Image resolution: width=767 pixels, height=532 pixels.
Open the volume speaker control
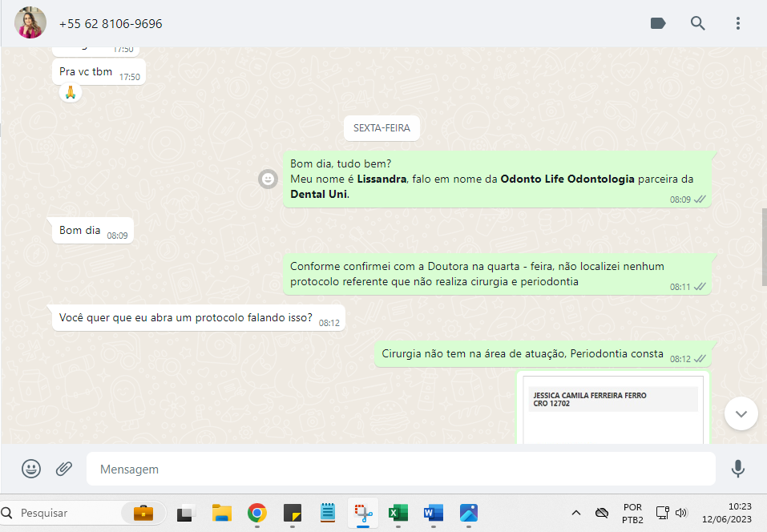(x=681, y=513)
